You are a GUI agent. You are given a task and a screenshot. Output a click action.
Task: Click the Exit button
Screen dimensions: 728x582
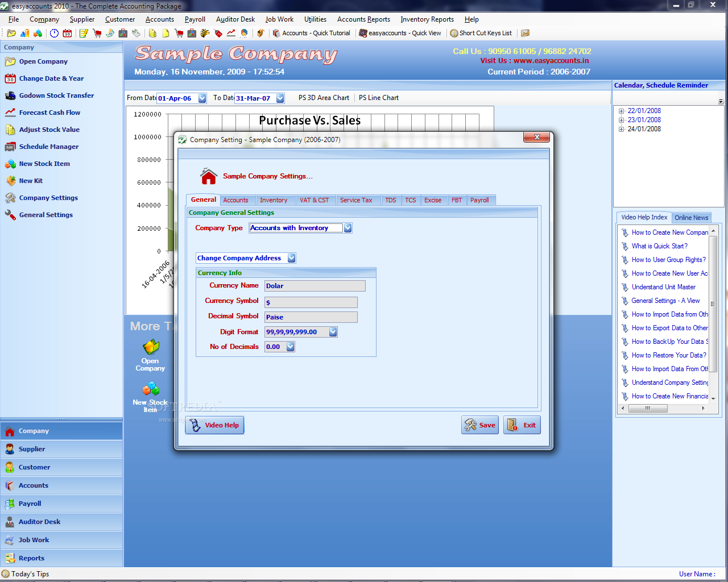522,425
